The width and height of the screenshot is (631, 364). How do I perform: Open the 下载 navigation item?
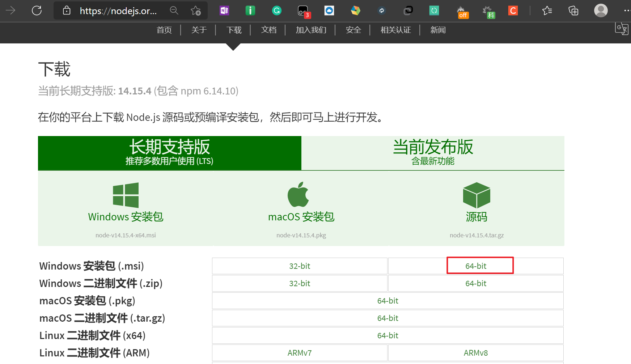point(234,30)
